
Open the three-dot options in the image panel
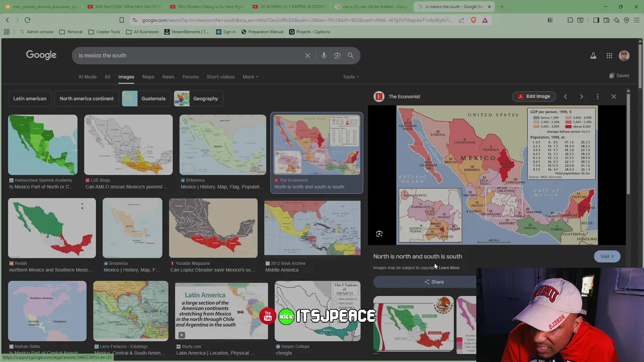click(598, 97)
